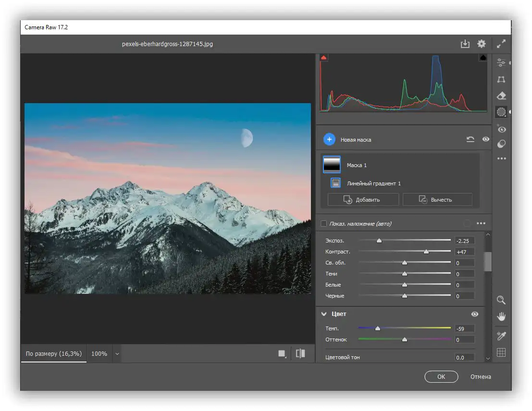Open overlay options three-dot menu

click(x=481, y=223)
